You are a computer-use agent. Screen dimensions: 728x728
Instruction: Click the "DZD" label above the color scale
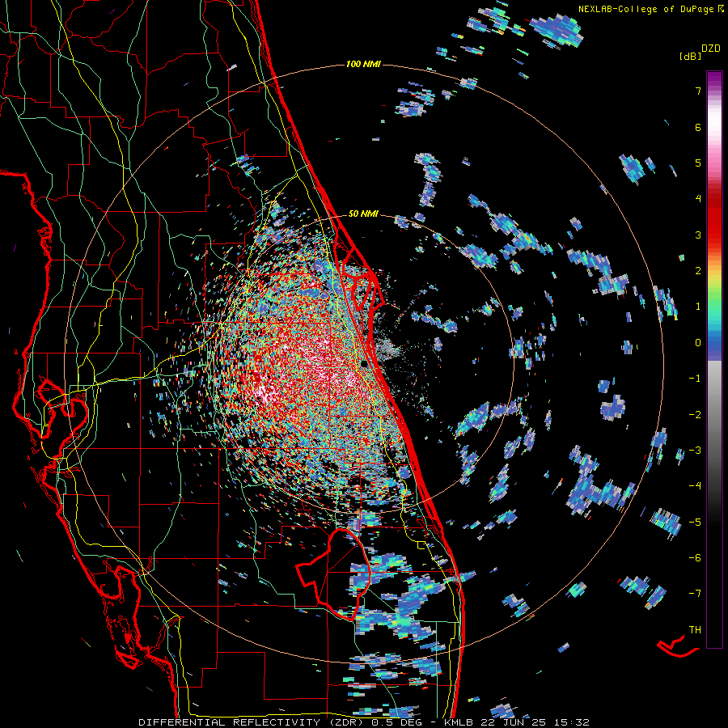710,49
